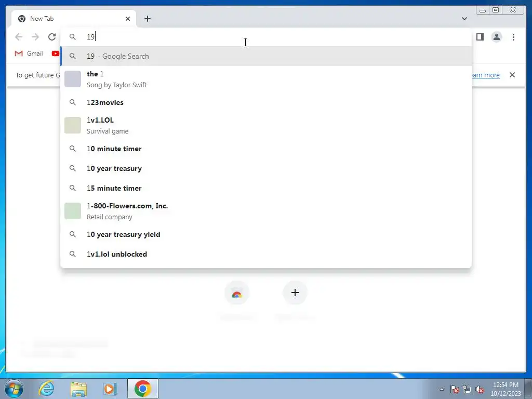
Task: Show hidden system tray icons
Action: (x=442, y=389)
